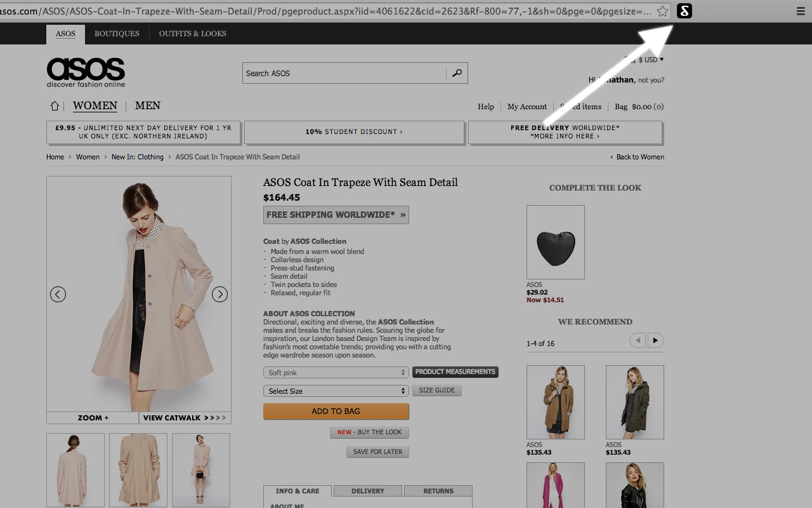Click the $164.45 price
The image size is (812, 508).
pos(282,197)
